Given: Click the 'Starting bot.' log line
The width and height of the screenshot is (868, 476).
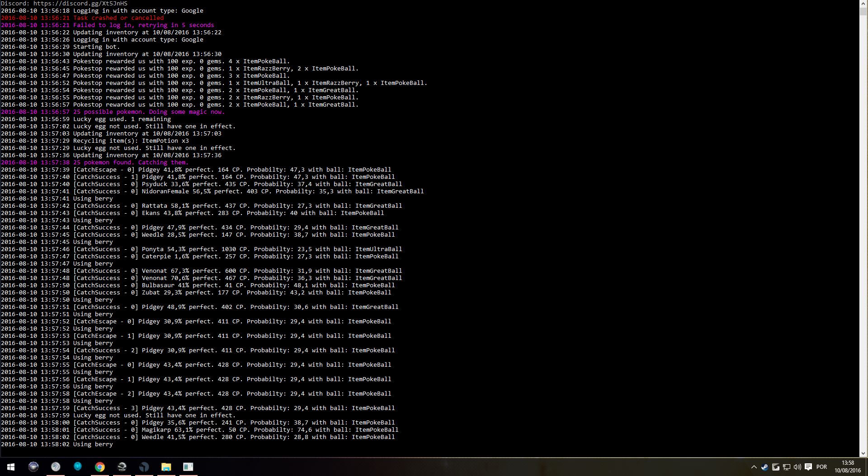Looking at the screenshot, I should [x=61, y=47].
